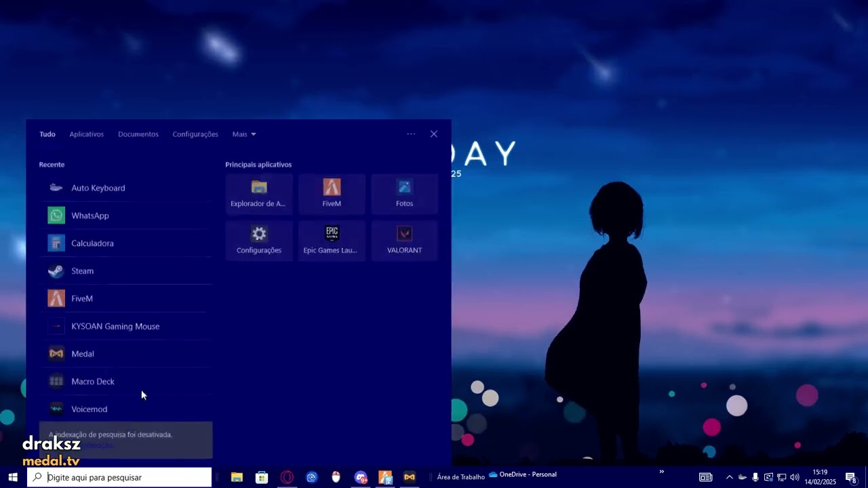868x488 pixels.
Task: Open the Fotos app tile
Action: click(404, 194)
